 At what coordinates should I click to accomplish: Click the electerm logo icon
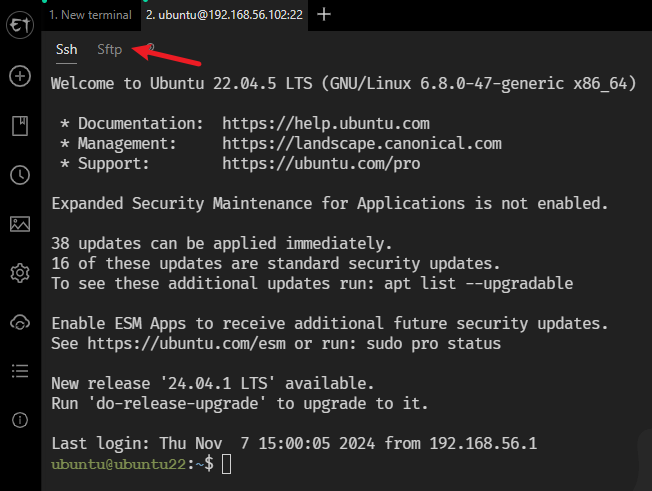pos(20,25)
